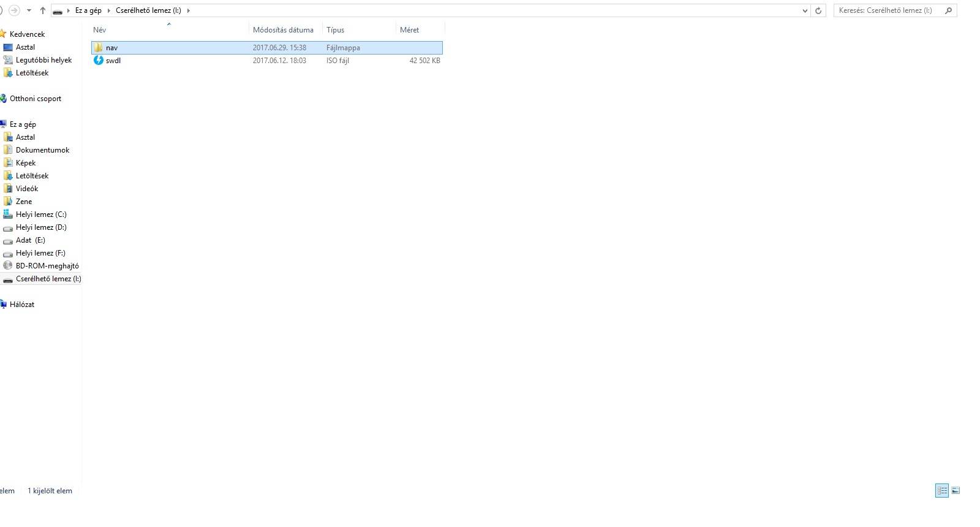Open recent locations dropdown arrow
The height and width of the screenshot is (527, 980).
(29, 10)
